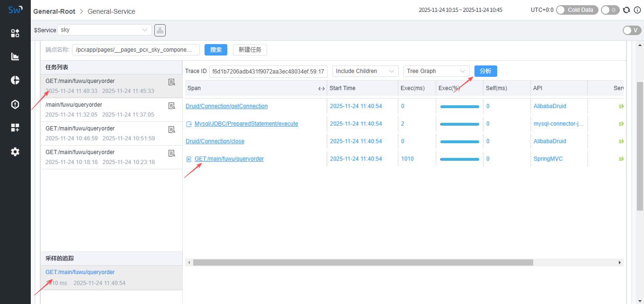Switch the light/dark theme toggle
The width and height of the screenshot is (644, 304).
click(x=610, y=10)
